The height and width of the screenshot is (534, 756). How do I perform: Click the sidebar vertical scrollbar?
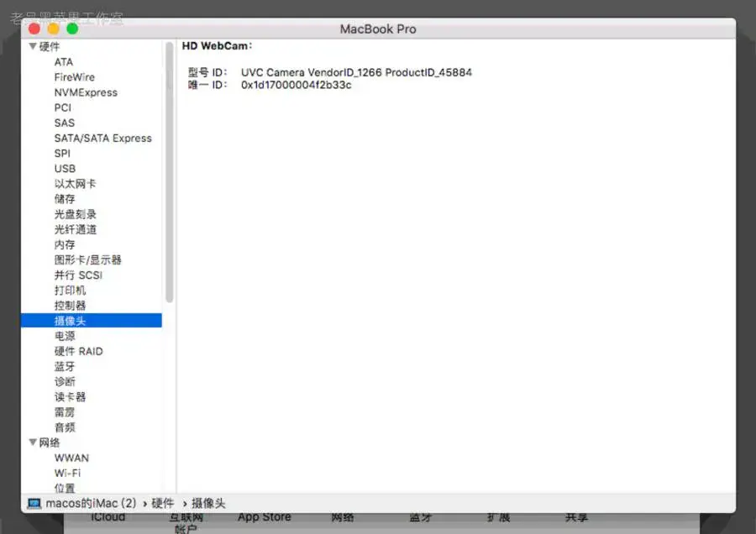[x=169, y=172]
